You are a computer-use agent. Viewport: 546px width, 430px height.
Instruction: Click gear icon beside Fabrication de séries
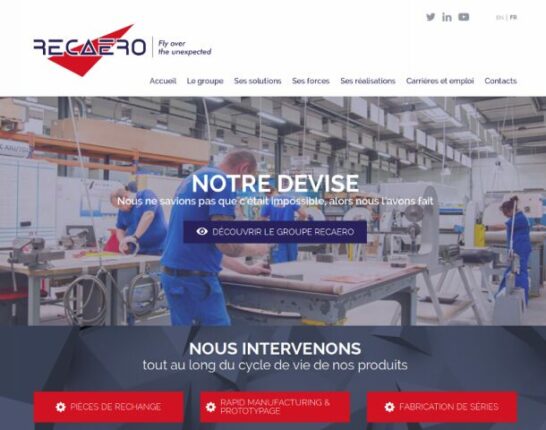pos(390,407)
